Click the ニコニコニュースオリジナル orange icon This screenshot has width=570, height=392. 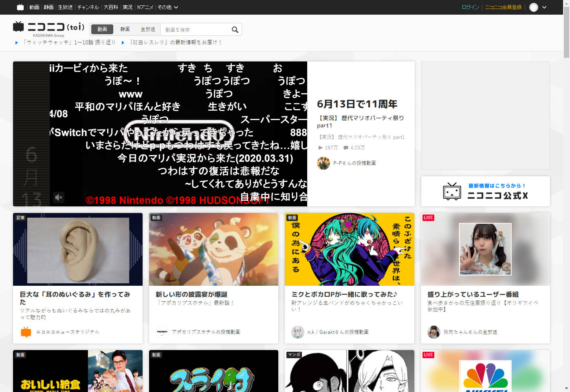pos(26,332)
